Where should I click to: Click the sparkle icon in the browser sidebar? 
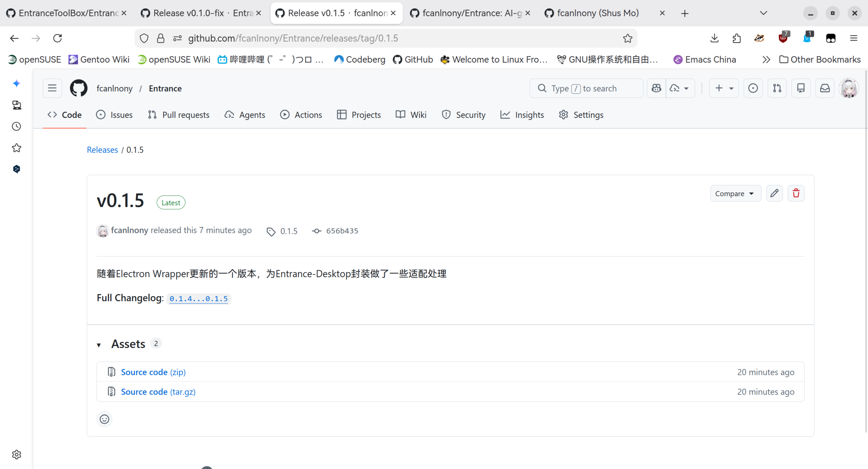click(x=16, y=83)
